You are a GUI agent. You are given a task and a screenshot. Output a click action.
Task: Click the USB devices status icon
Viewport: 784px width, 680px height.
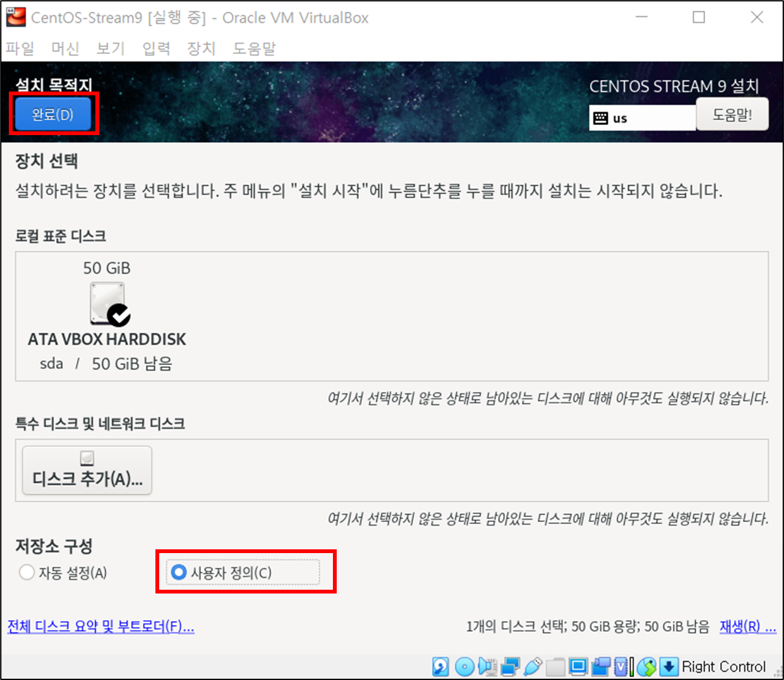(x=533, y=666)
